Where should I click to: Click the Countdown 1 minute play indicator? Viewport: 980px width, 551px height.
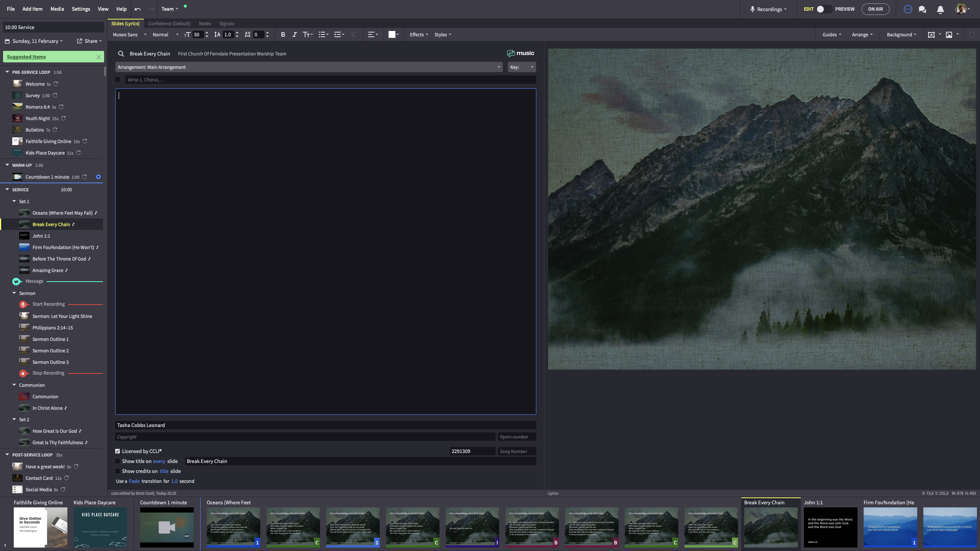[x=98, y=177]
